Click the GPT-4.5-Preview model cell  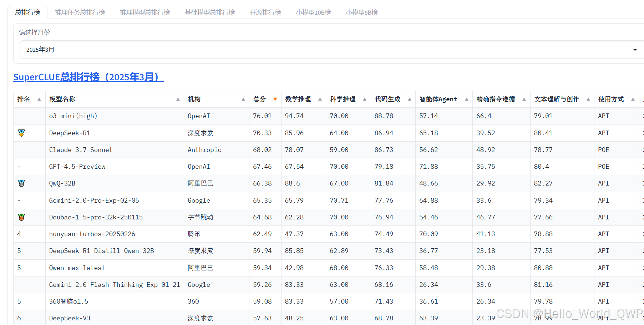click(115, 167)
